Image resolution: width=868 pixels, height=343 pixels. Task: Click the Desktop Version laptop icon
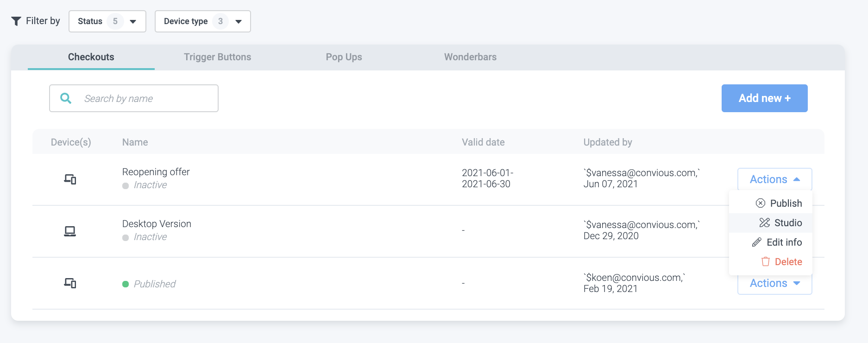click(70, 231)
